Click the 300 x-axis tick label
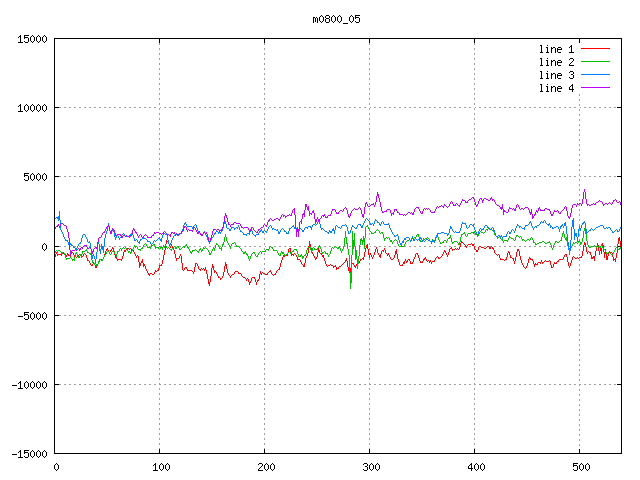The width and height of the screenshot is (640, 480). coord(370,467)
